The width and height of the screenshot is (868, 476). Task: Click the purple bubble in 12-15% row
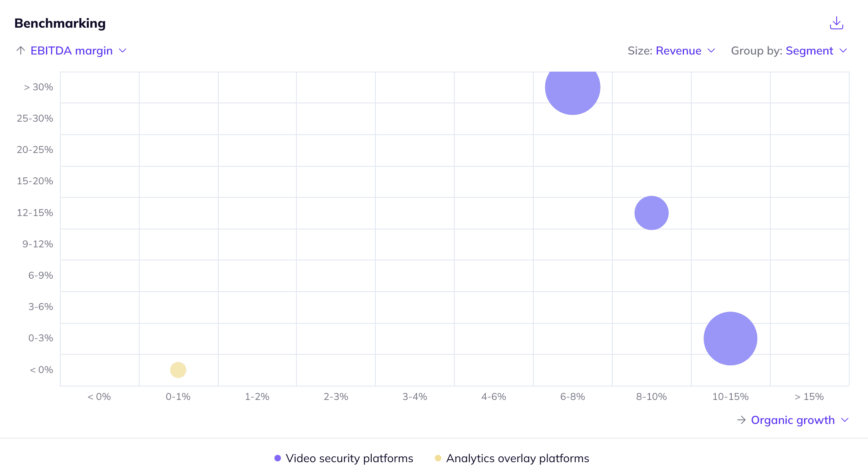point(651,213)
